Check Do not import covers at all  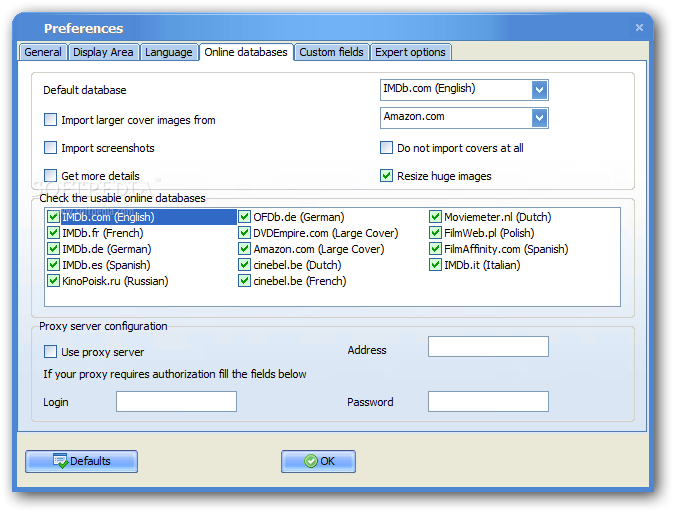pos(386,147)
